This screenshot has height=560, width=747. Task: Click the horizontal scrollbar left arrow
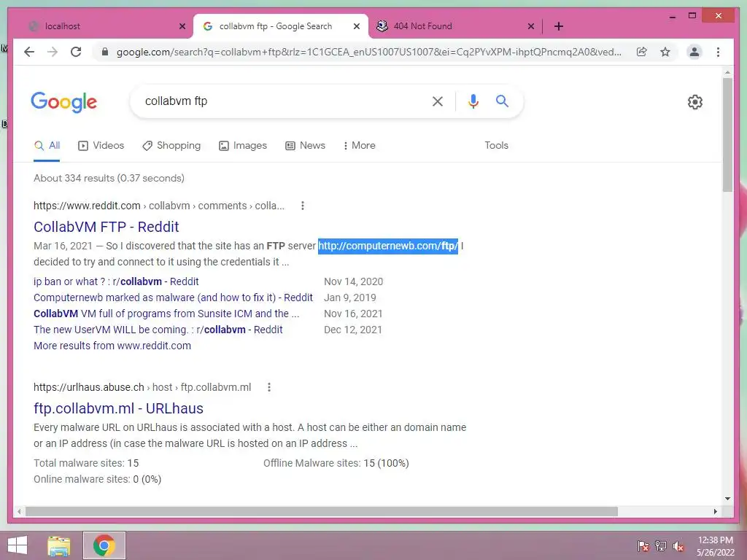18,511
